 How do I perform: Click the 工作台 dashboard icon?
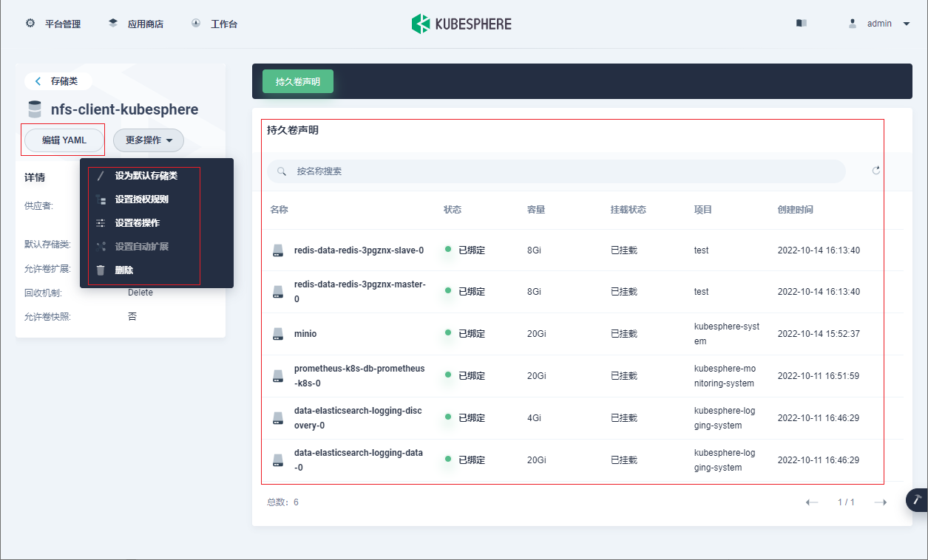click(x=196, y=23)
